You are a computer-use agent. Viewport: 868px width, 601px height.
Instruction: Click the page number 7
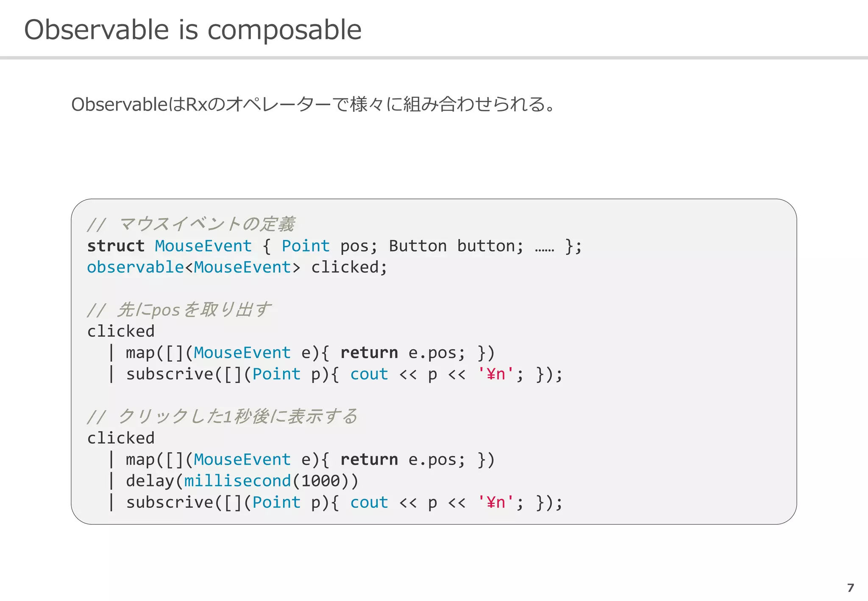850,588
